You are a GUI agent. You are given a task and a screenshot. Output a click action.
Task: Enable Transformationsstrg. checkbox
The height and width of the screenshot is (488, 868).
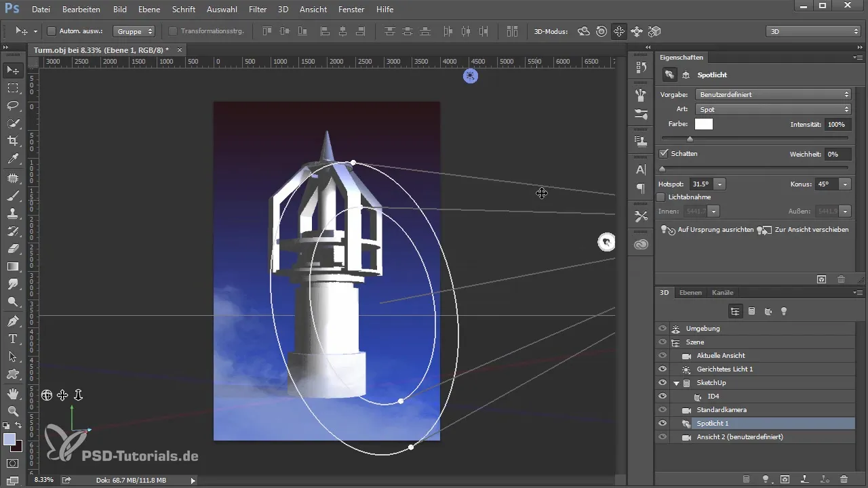172,31
